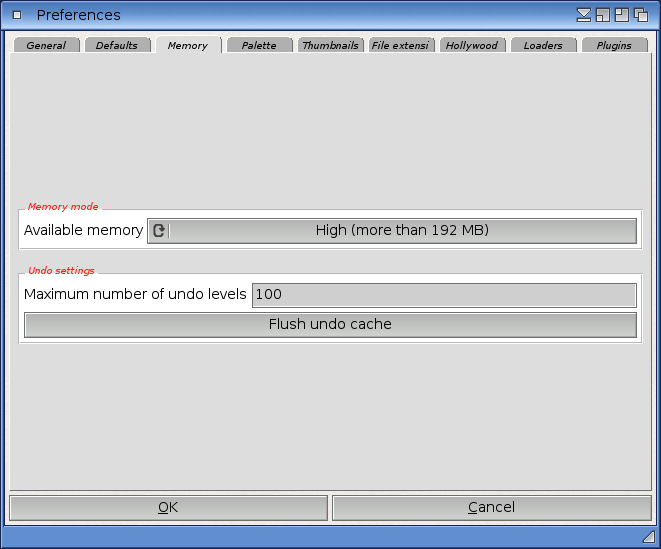Click the window resize corner gadget
The height and width of the screenshot is (549, 661).
648,537
